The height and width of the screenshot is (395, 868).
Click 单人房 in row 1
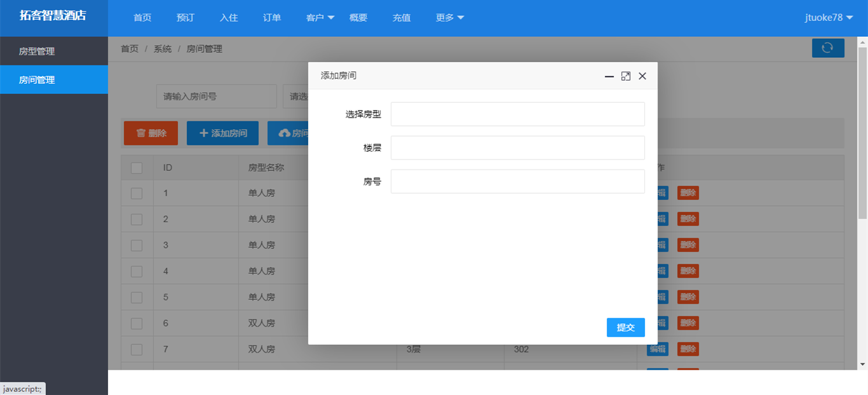(262, 193)
